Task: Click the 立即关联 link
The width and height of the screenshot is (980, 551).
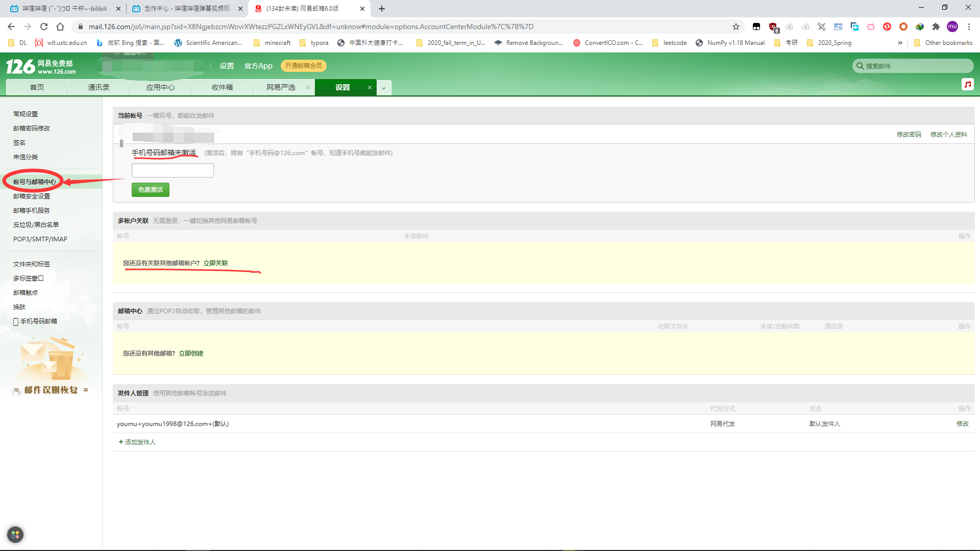Action: [215, 263]
